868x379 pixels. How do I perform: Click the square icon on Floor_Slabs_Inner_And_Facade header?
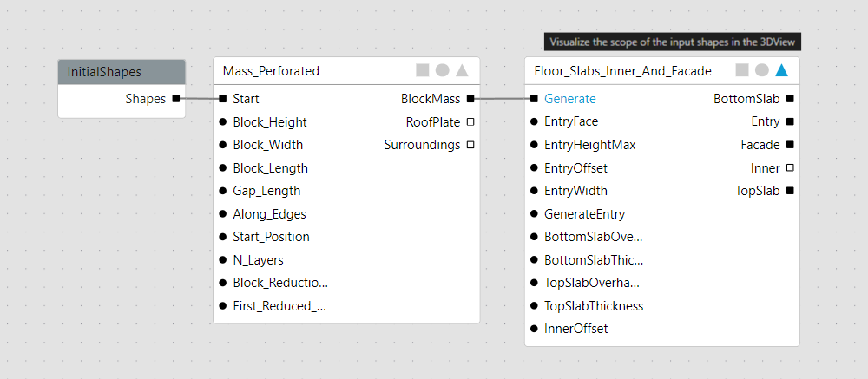tap(742, 70)
